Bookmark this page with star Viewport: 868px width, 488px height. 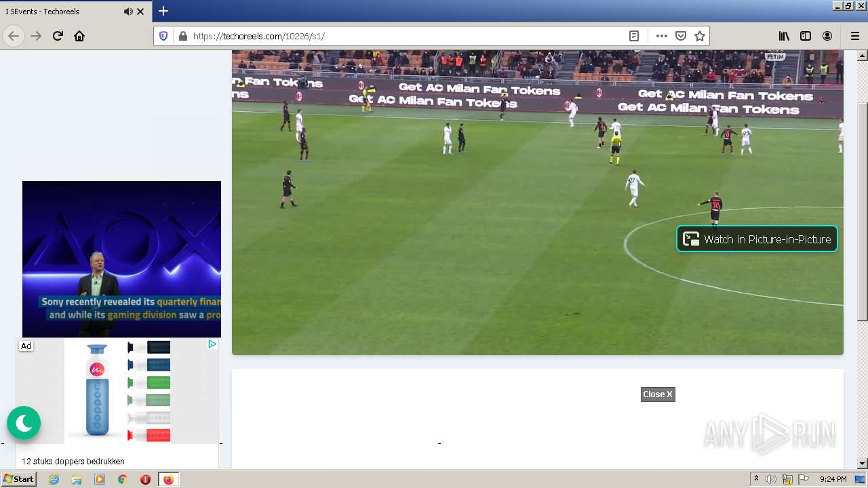(x=700, y=36)
